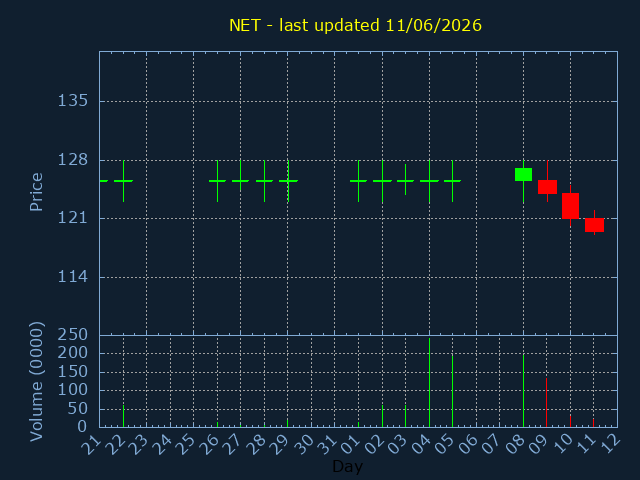Click the green volume bar on day 05

tap(452, 391)
